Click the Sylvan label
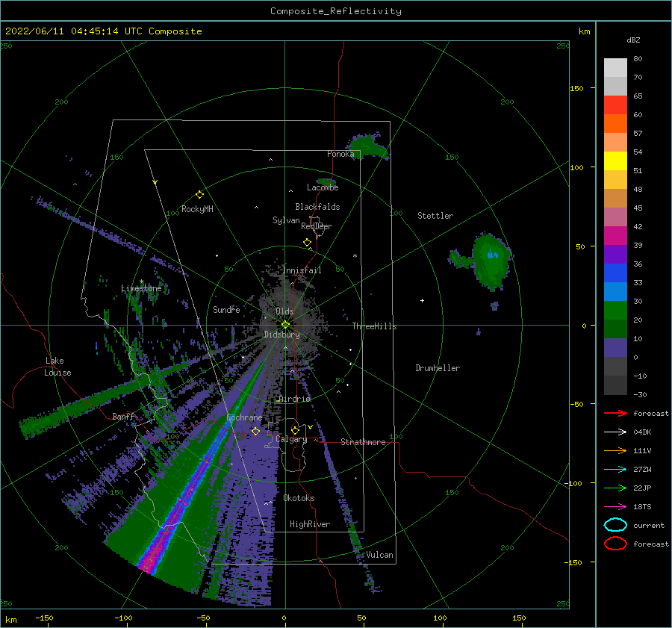Image resolution: width=672 pixels, height=628 pixels. coord(286,220)
